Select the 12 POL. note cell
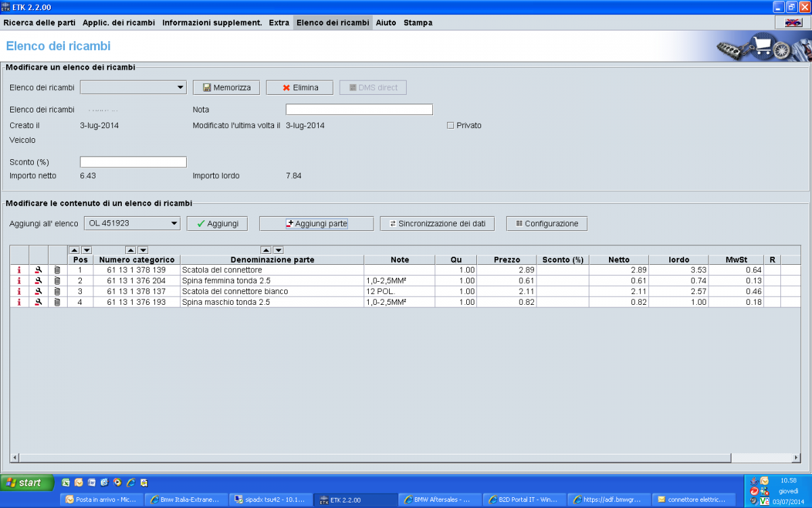 [x=399, y=292]
